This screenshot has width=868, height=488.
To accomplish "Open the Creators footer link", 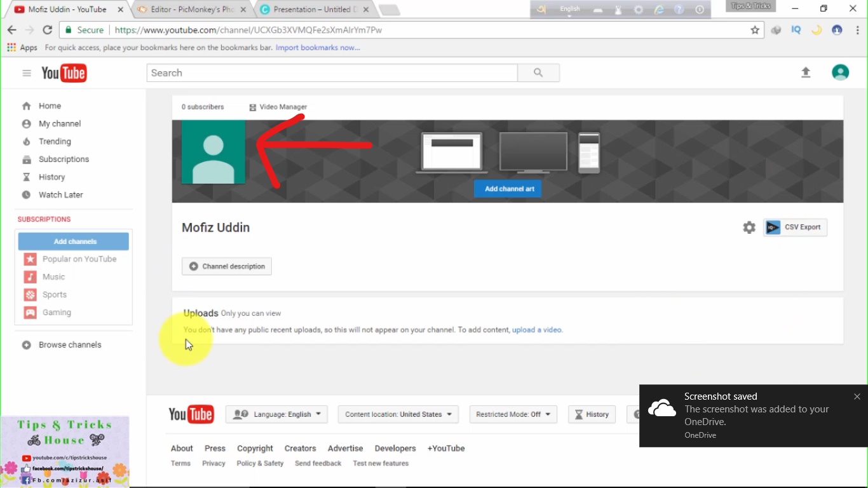I will click(x=300, y=449).
